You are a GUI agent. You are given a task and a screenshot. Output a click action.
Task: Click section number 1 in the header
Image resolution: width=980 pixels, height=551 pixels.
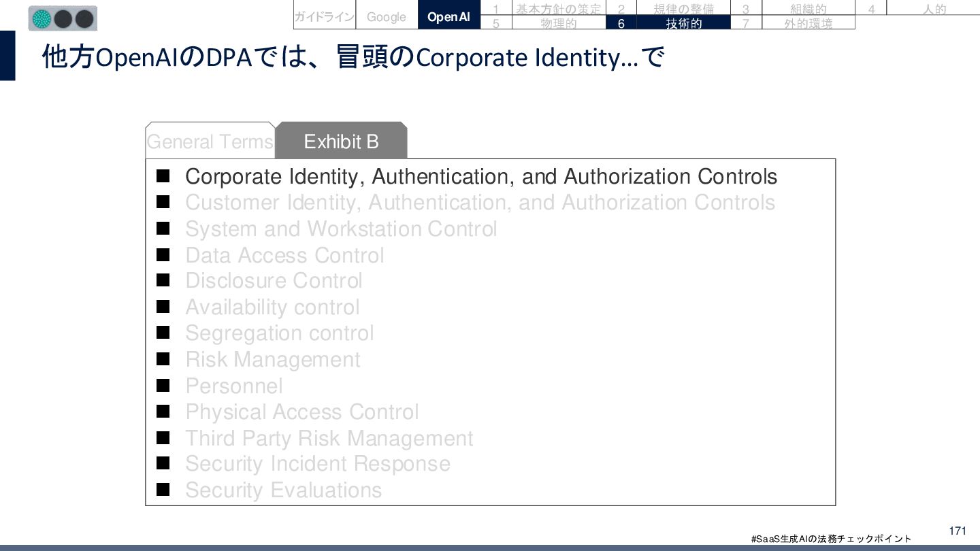pyautogui.click(x=496, y=9)
